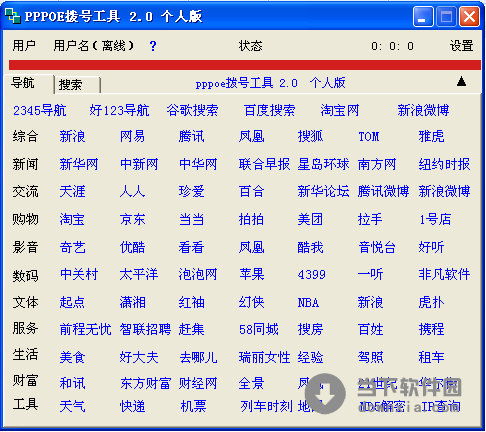Click the pppoe拨号工具 2.0 个人版 blue heading
This screenshot has width=486, height=432.
[270, 83]
